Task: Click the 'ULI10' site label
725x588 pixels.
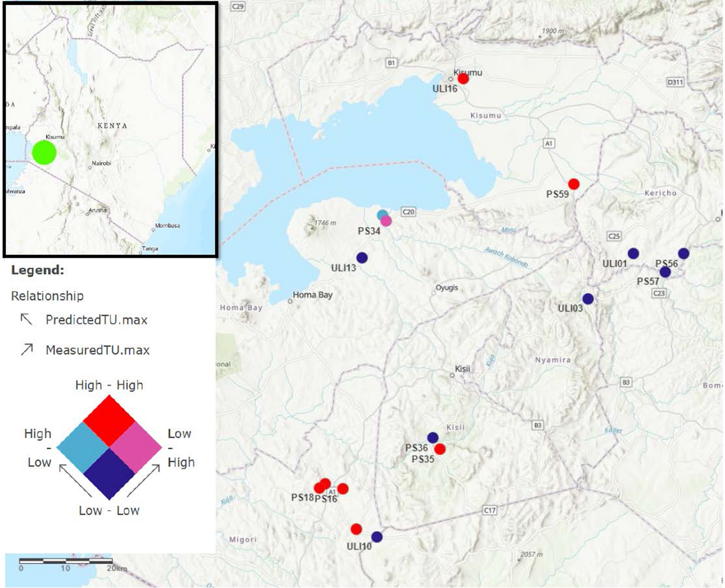Action: click(x=359, y=547)
